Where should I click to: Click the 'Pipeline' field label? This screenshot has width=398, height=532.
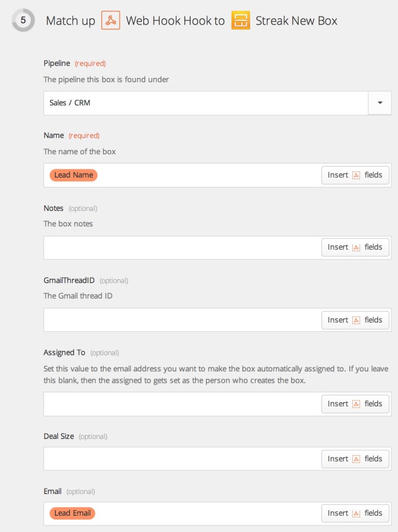pyautogui.click(x=57, y=63)
